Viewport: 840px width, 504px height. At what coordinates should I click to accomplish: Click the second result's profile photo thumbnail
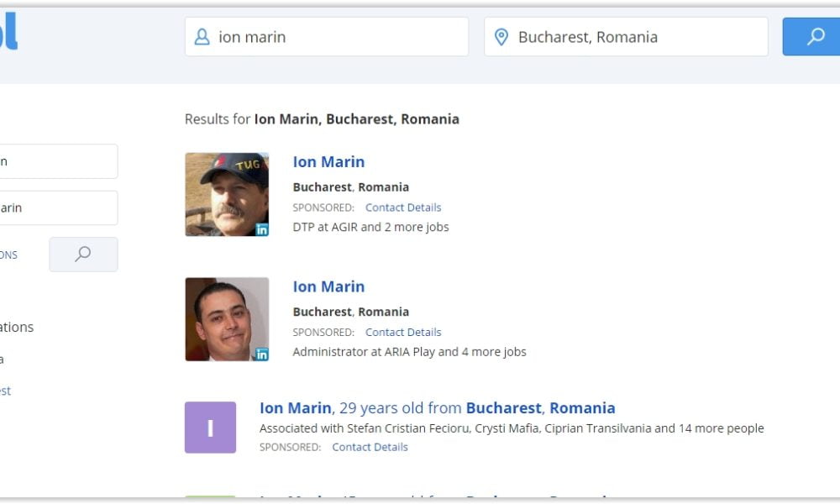click(226, 318)
